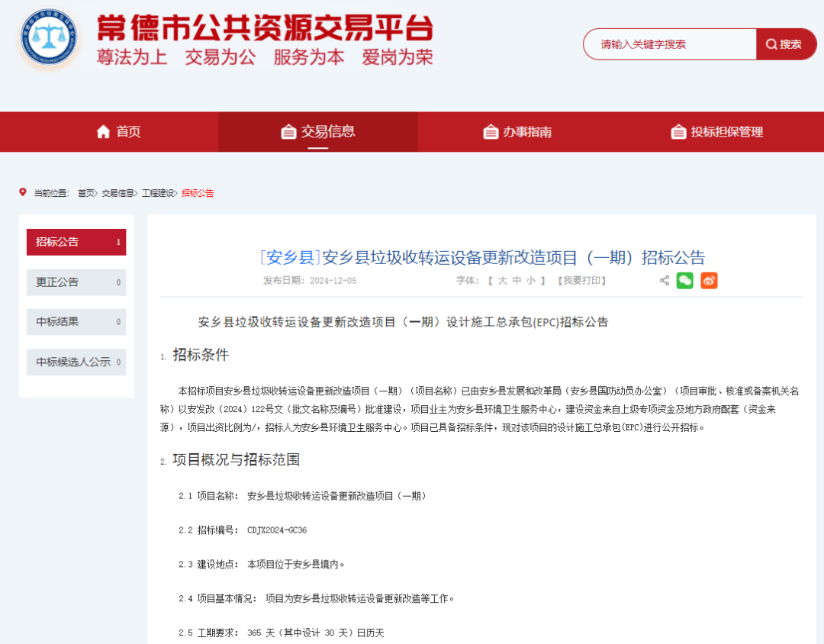The image size is (824, 644).
Task: Open the 办事指南 nav item
Action: tap(517, 131)
